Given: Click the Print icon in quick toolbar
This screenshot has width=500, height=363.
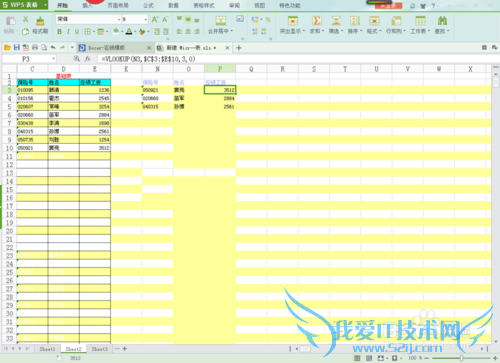Looking at the screenshot, I should (x=35, y=48).
